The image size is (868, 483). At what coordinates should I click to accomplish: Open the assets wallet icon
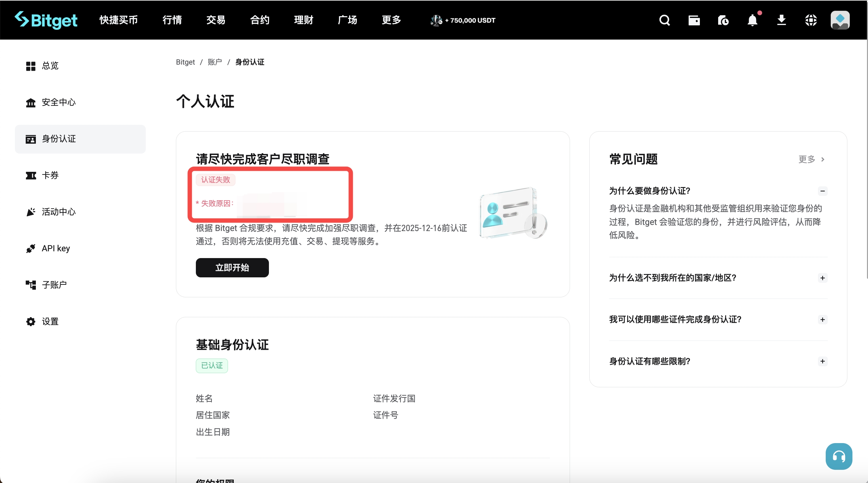coord(694,20)
